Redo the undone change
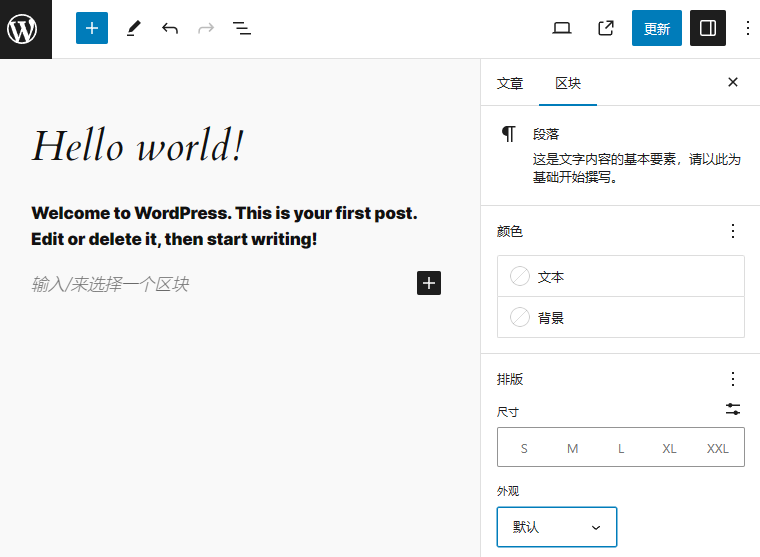Image resolution: width=760 pixels, height=557 pixels. click(206, 28)
